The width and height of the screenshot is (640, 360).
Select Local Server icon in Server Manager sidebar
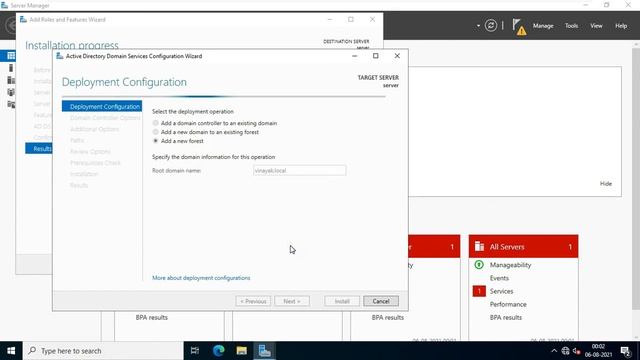coord(11,68)
